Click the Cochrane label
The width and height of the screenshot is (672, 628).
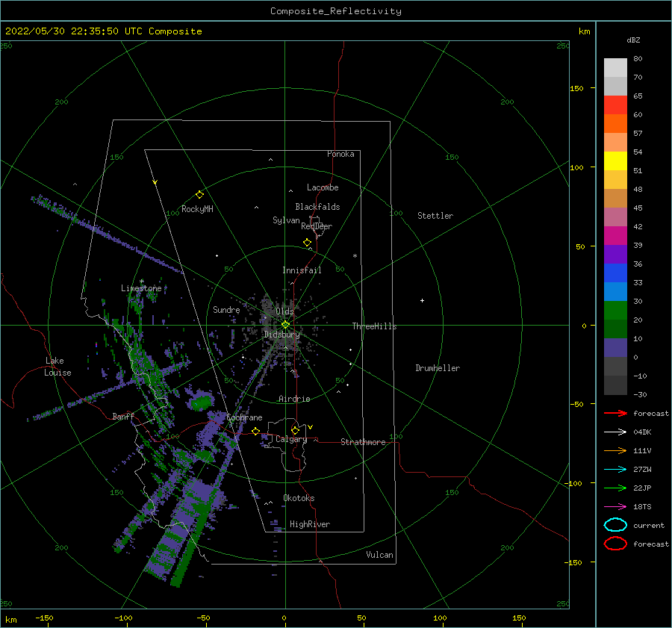(x=244, y=417)
